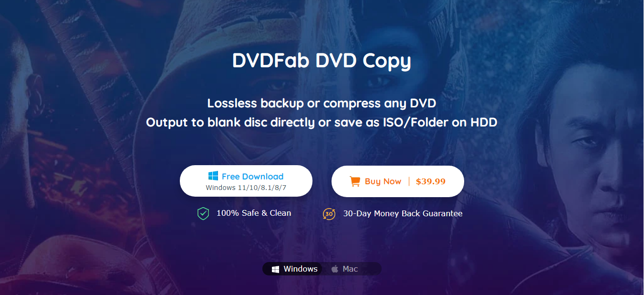Click the orange shopping cart icon
Image resolution: width=644 pixels, height=295 pixels.
354,181
